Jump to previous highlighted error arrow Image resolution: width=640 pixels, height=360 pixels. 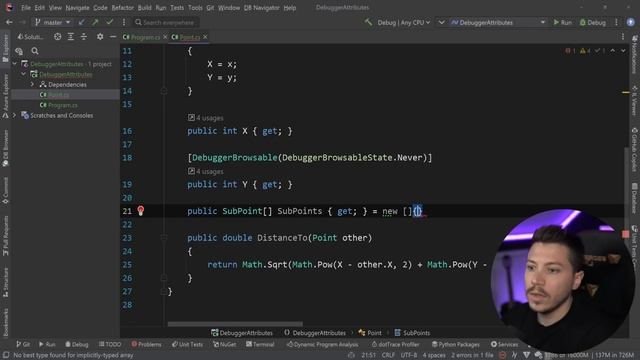[613, 51]
